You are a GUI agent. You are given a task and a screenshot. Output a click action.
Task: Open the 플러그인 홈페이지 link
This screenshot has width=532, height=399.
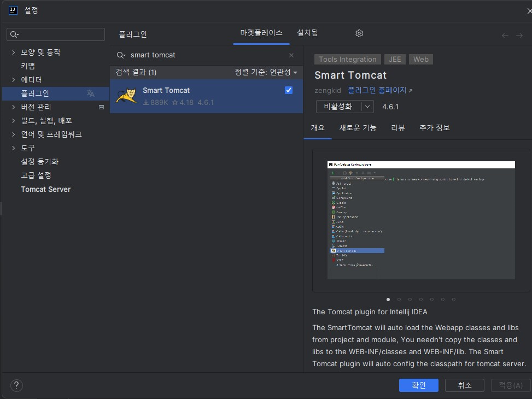pos(380,90)
